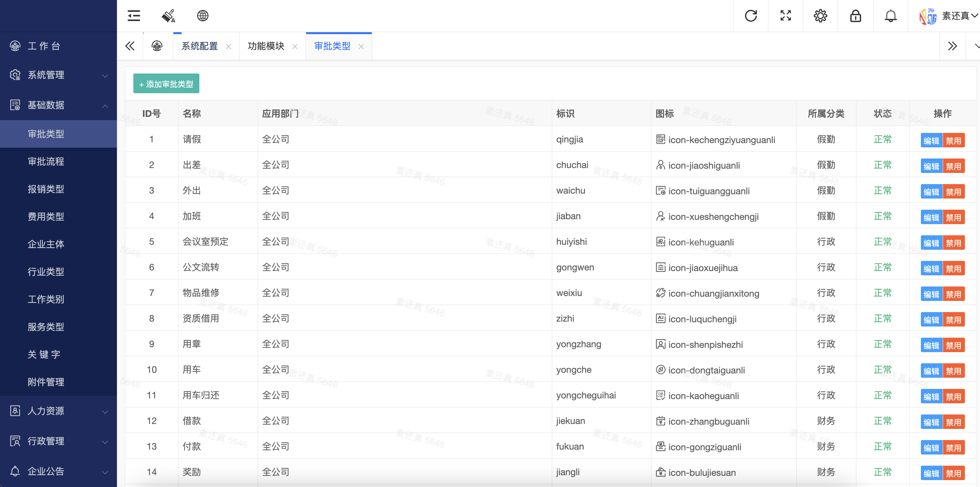Switch to the 功能模块 tab
Viewport: 980px width, 487px height.
coord(266,46)
